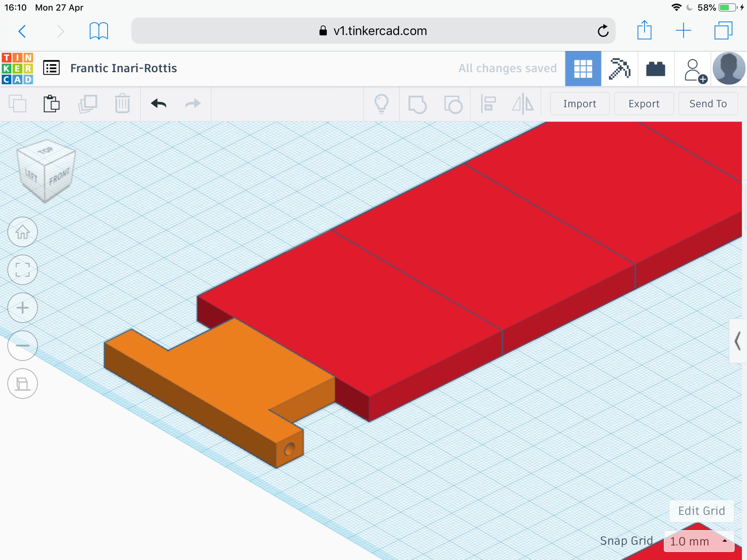Click the Export button

tap(644, 104)
